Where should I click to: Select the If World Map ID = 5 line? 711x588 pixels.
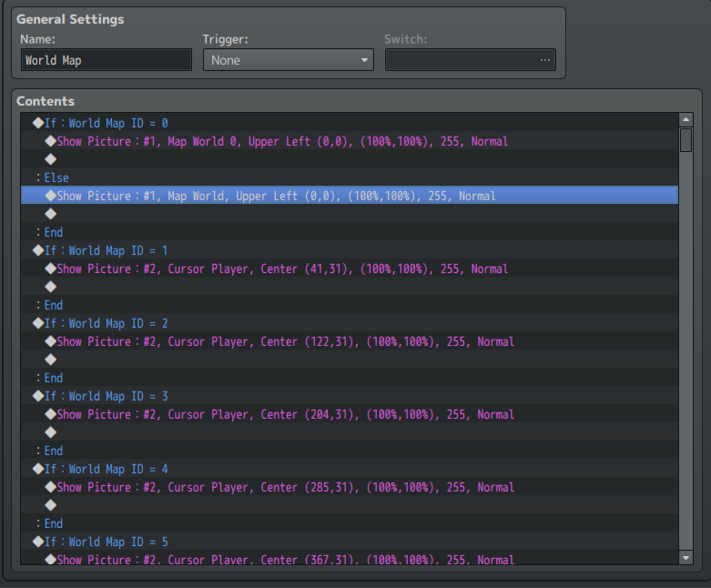[106, 542]
